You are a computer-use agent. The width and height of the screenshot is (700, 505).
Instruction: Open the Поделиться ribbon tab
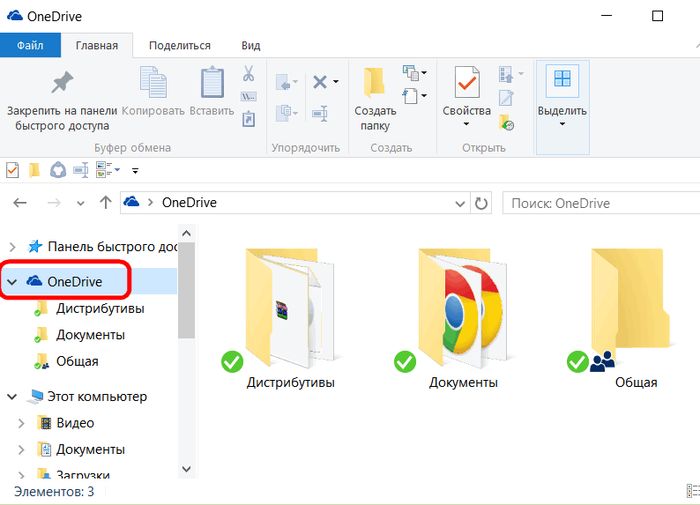179,45
